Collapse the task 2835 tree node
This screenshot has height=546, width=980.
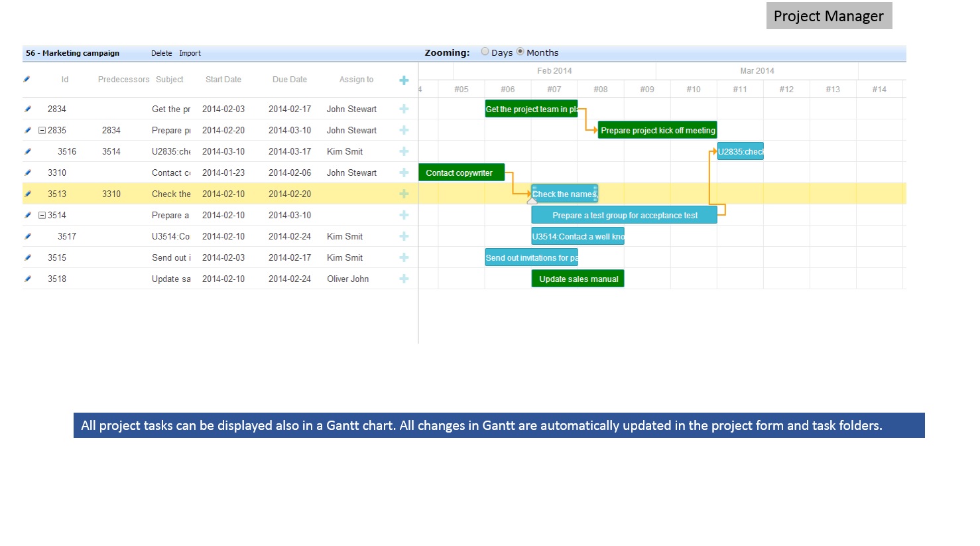coord(42,131)
